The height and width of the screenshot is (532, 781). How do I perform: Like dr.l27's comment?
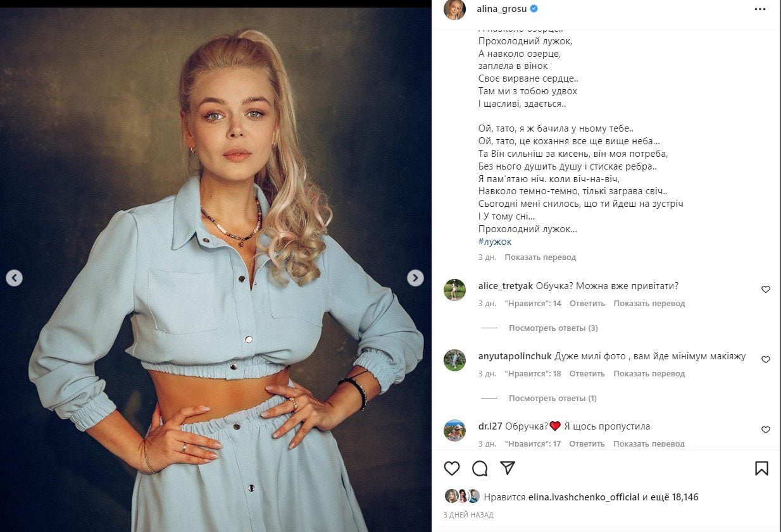click(x=765, y=430)
